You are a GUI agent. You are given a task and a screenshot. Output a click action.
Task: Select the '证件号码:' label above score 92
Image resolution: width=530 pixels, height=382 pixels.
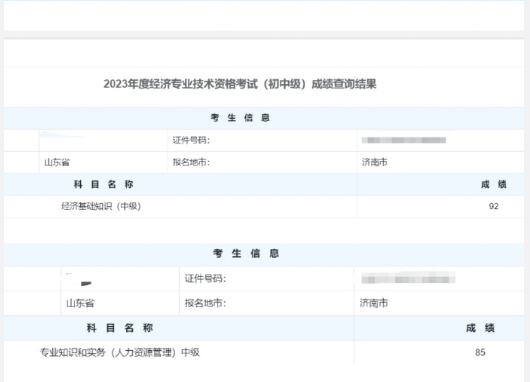click(191, 140)
